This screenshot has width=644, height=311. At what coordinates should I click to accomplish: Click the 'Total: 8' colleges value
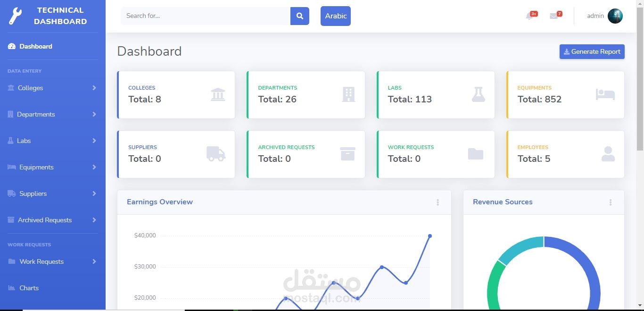click(145, 100)
